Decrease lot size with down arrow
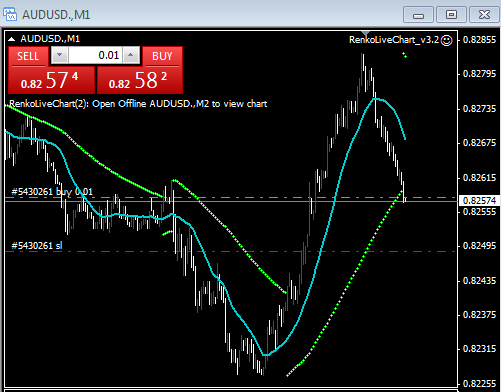This screenshot has width=501, height=392. [x=60, y=55]
